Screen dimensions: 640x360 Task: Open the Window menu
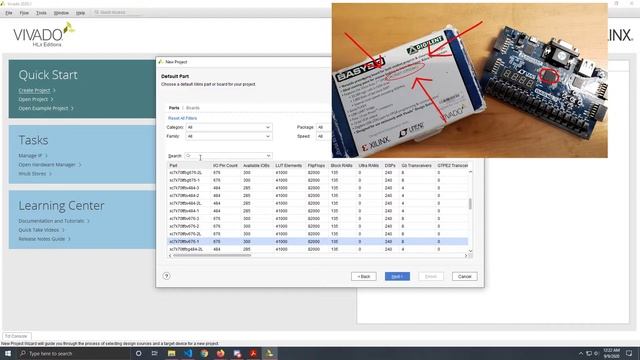(61, 13)
